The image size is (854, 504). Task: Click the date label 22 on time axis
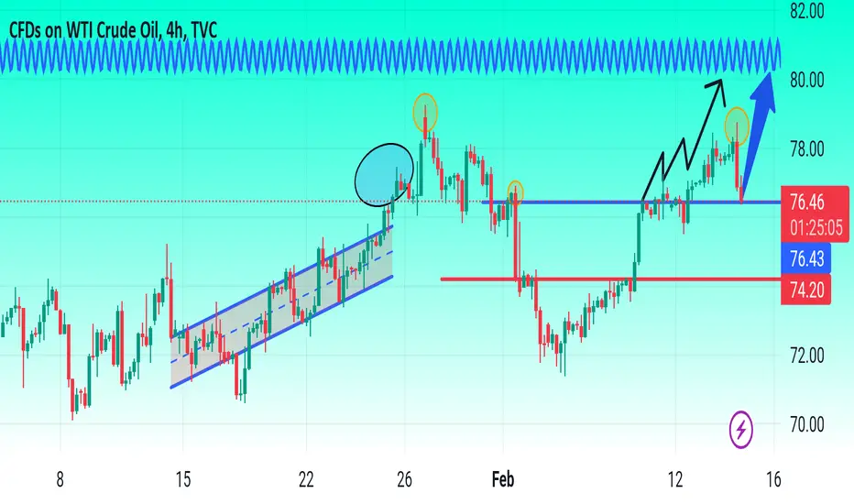point(306,479)
